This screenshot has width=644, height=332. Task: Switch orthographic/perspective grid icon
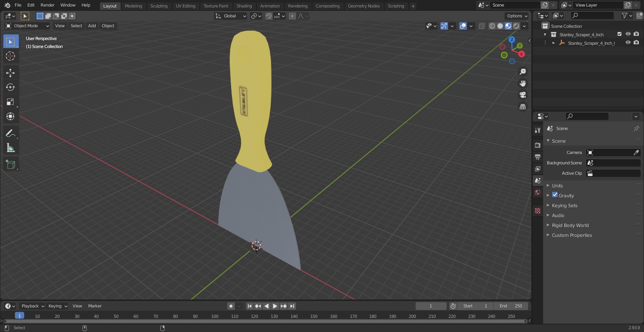coord(522,107)
